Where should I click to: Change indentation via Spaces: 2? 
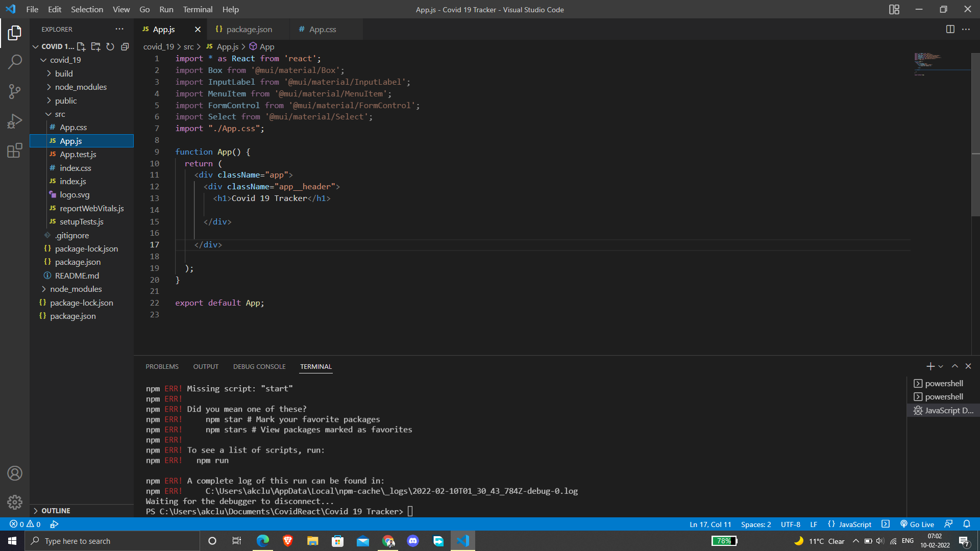click(x=755, y=524)
